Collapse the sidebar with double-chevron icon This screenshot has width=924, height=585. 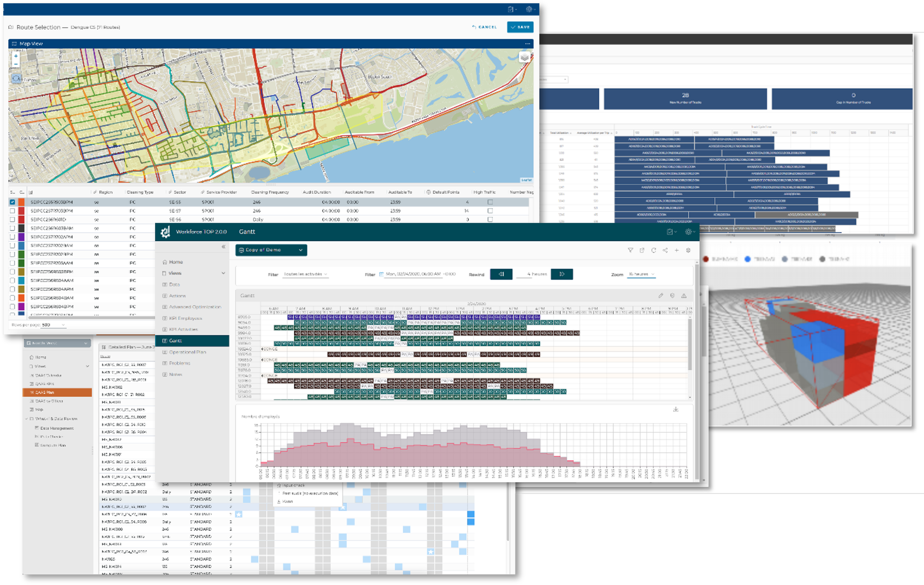coord(223,246)
